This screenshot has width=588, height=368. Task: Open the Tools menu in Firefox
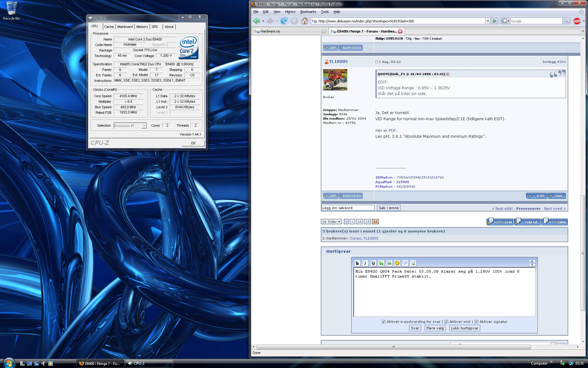(325, 12)
